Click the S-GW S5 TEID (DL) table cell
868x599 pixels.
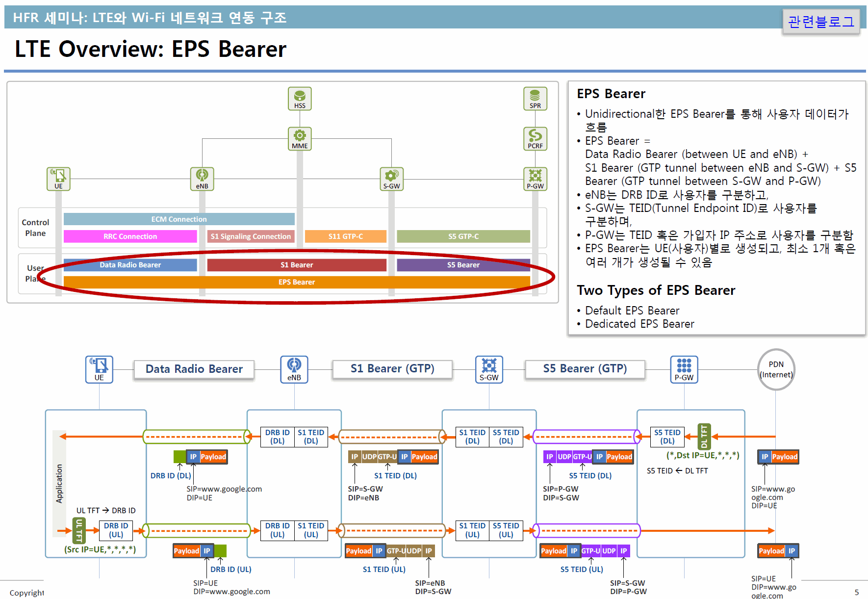[x=506, y=437]
